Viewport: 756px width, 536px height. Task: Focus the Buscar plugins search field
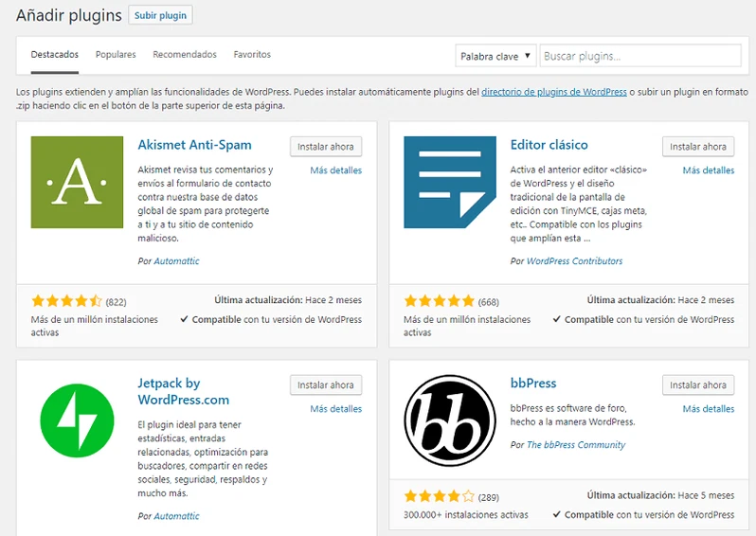pyautogui.click(x=640, y=56)
